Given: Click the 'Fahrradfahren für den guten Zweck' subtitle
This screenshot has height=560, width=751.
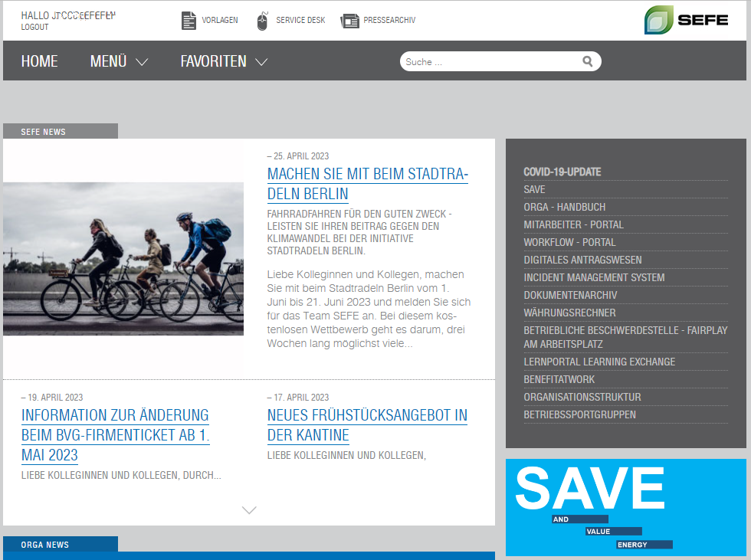Looking at the screenshot, I should [x=359, y=232].
